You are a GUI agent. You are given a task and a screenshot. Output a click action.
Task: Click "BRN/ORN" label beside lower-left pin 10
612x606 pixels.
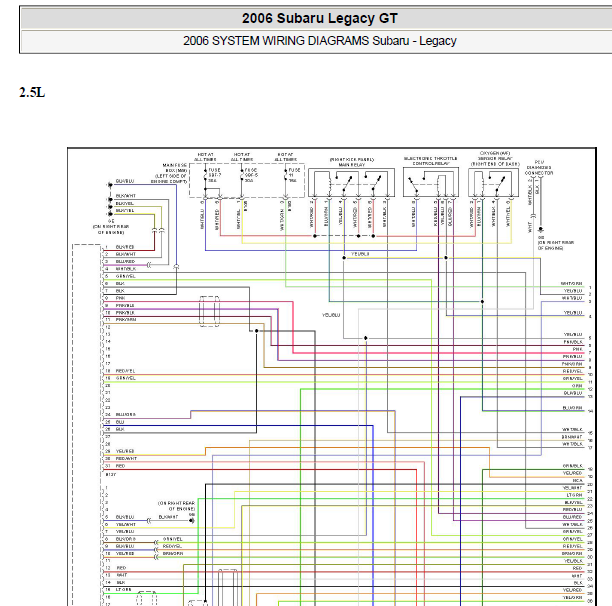pyautogui.click(x=173, y=553)
